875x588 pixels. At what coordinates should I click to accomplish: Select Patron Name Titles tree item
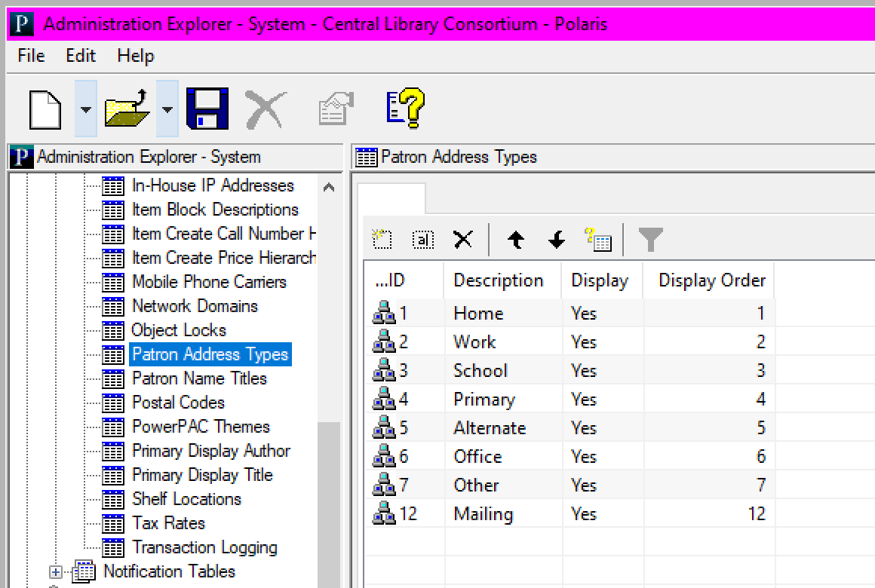click(x=199, y=378)
